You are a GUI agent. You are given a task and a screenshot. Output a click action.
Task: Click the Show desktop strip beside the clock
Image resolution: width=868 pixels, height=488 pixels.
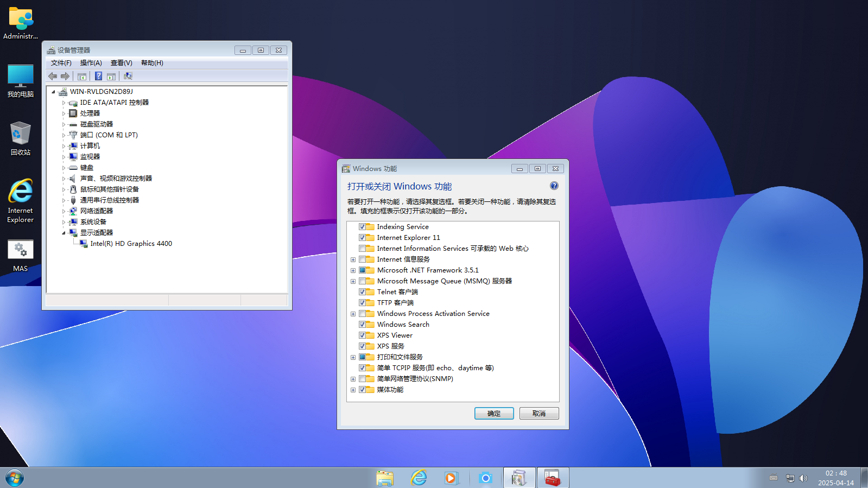(x=864, y=478)
